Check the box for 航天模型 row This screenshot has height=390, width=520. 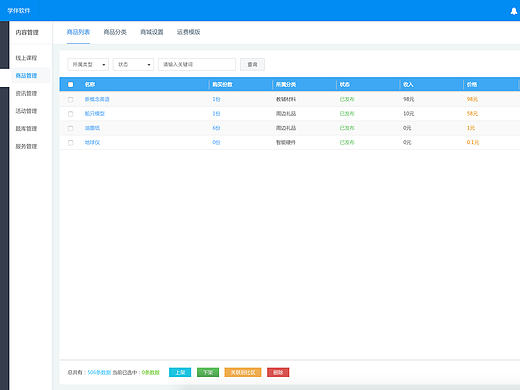pos(70,114)
